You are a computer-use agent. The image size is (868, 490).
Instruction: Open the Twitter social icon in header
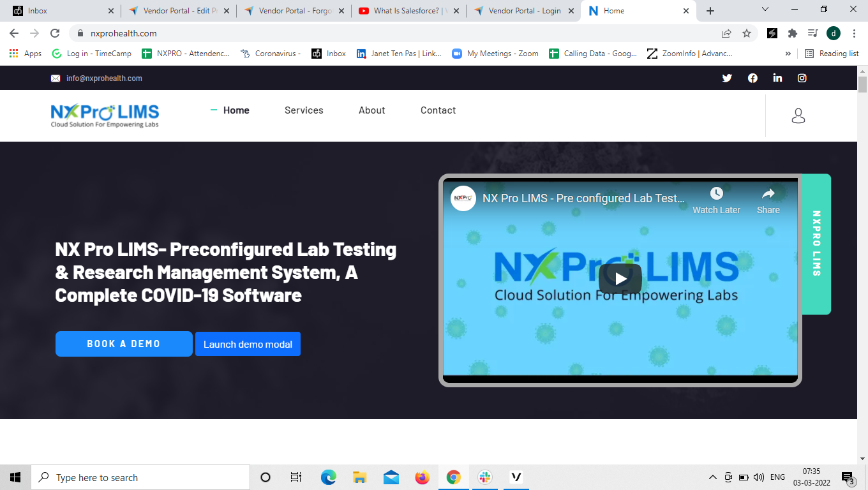pyautogui.click(x=727, y=78)
